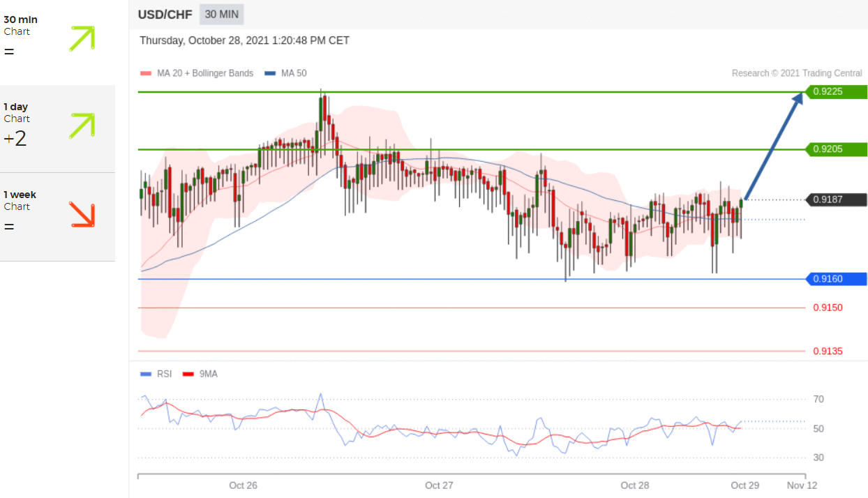
Task: Click the 0.9150 support level label
Action: click(x=828, y=308)
